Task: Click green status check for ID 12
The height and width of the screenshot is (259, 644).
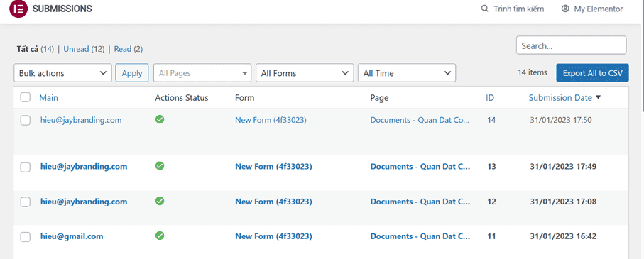Action: tap(160, 201)
